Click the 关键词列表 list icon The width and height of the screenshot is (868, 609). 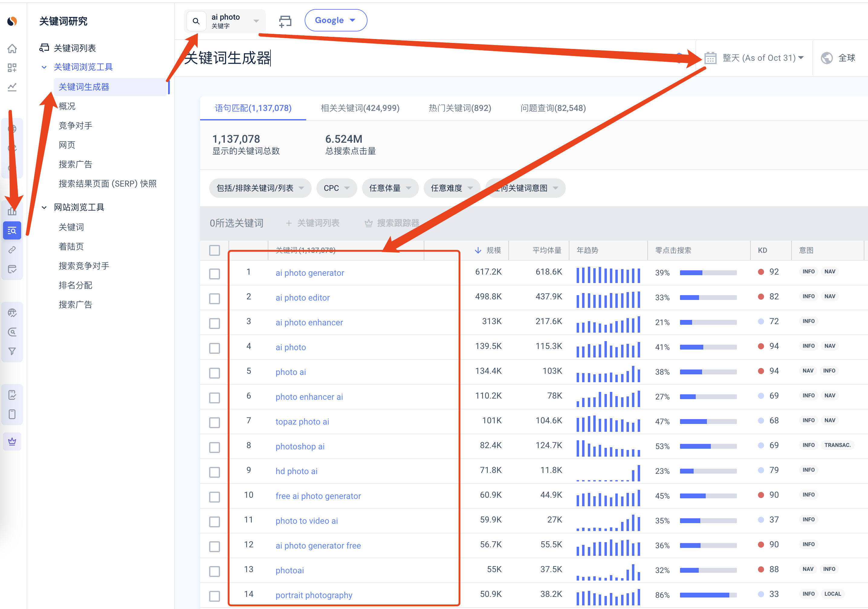pyautogui.click(x=45, y=48)
